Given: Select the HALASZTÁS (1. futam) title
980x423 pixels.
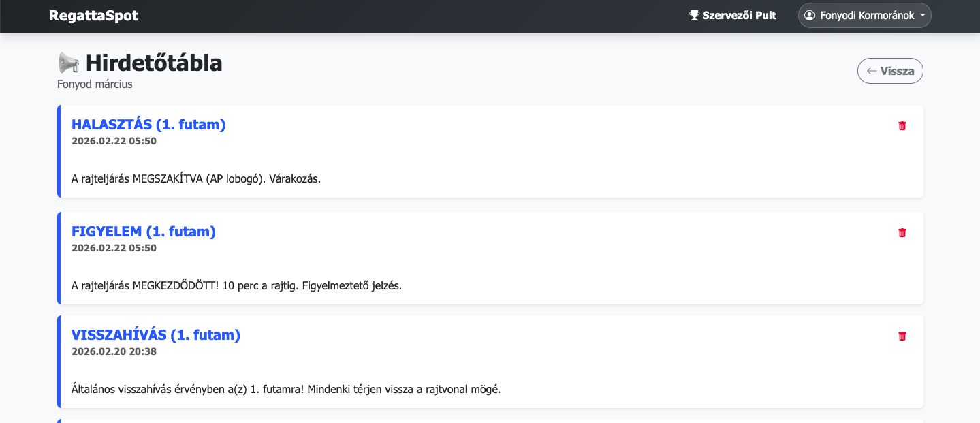Looking at the screenshot, I should (x=148, y=125).
